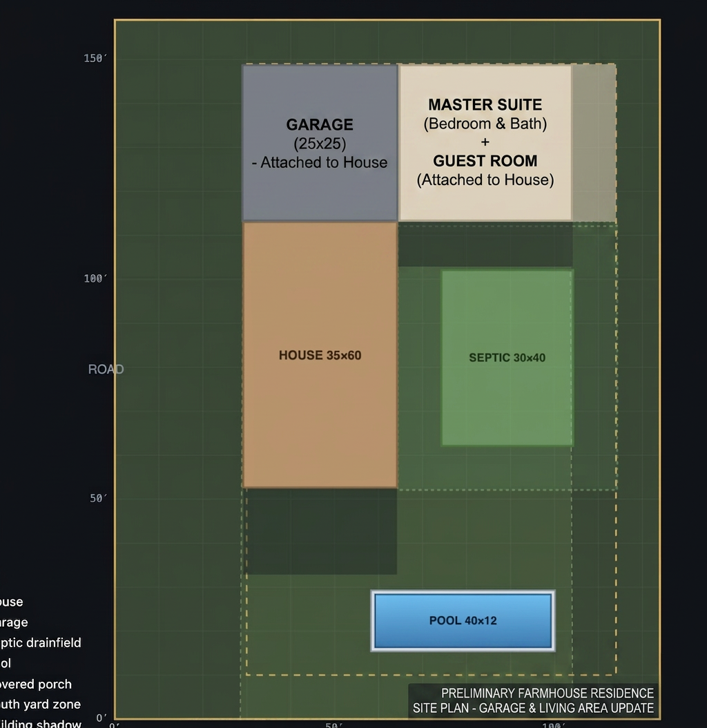Screen dimensions: 707x728
Task: Click the dark shadow strip above the septic field
Action: pyautogui.click(x=485, y=247)
